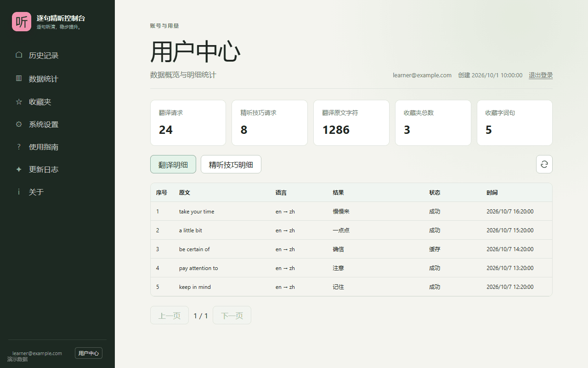Click the row text 'pay attention to'
The height and width of the screenshot is (368, 588).
pos(198,268)
